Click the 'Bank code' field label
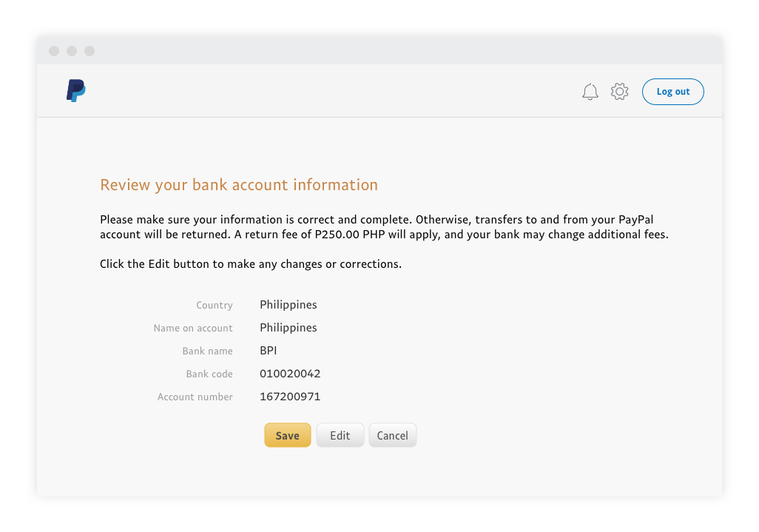Image resolution: width=759 pixels, height=532 pixels. coord(209,374)
